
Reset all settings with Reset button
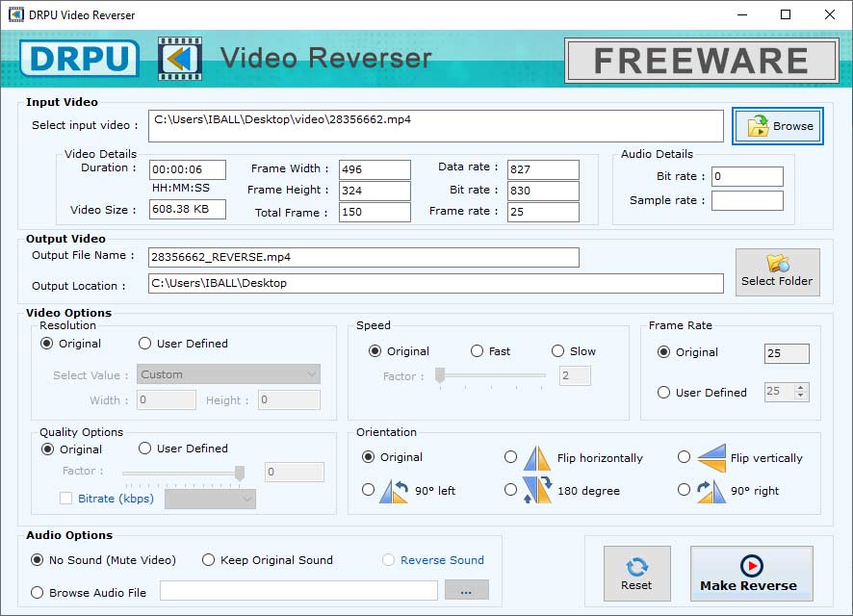coord(636,574)
